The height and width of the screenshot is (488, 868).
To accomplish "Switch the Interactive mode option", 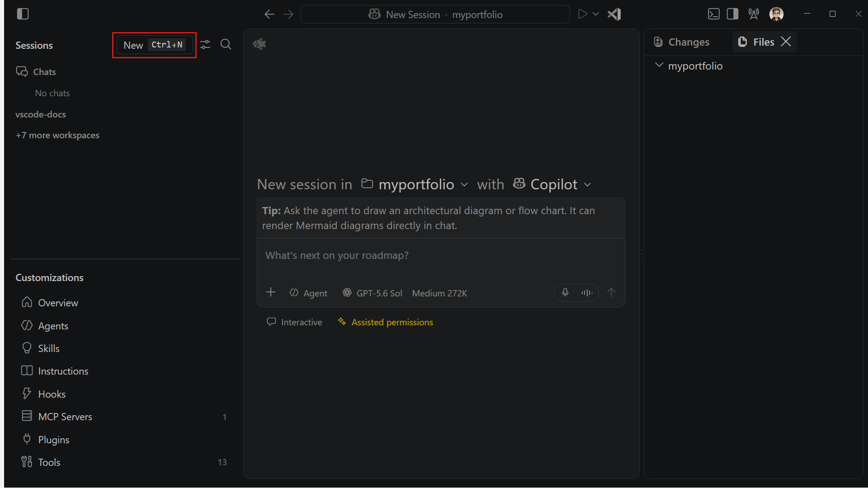I will tap(295, 322).
